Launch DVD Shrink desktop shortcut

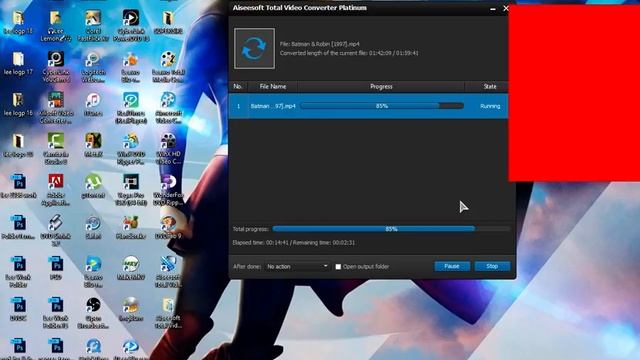[56, 231]
